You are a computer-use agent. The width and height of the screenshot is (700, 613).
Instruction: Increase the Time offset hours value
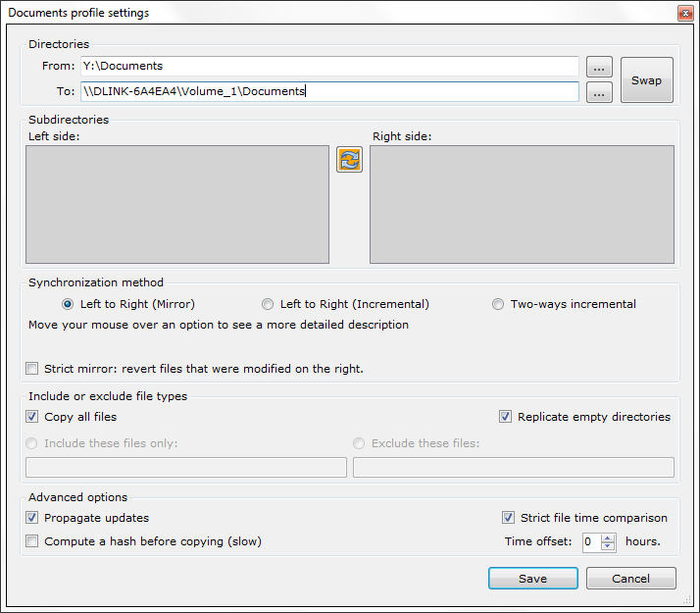click(608, 537)
